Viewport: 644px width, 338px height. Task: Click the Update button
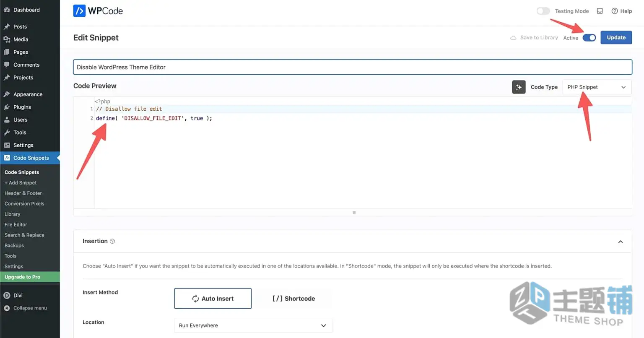coord(616,37)
